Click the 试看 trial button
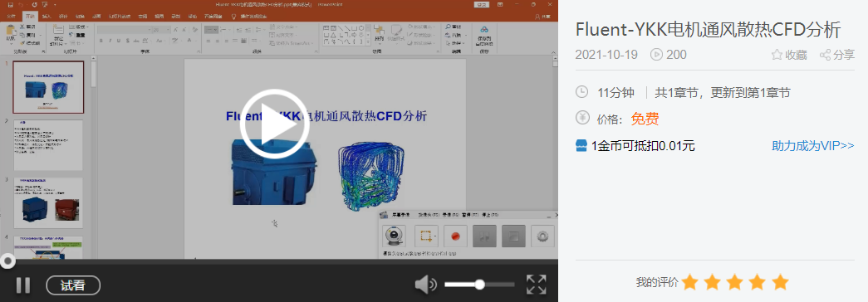This screenshot has height=302, width=868. (73, 285)
